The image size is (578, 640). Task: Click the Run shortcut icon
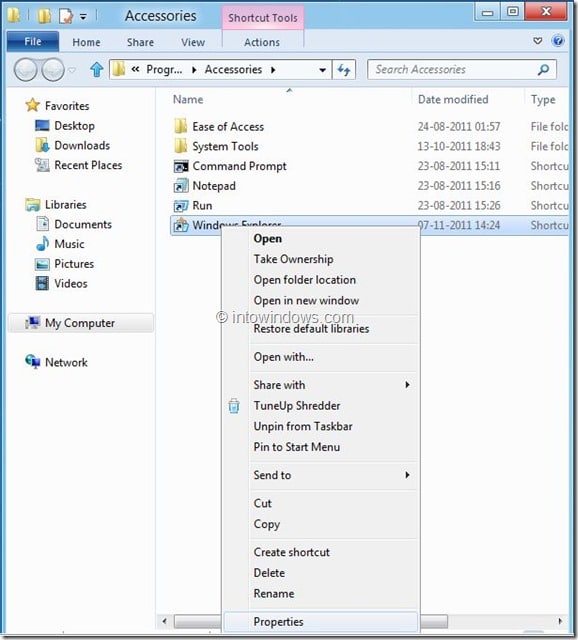[x=181, y=205]
